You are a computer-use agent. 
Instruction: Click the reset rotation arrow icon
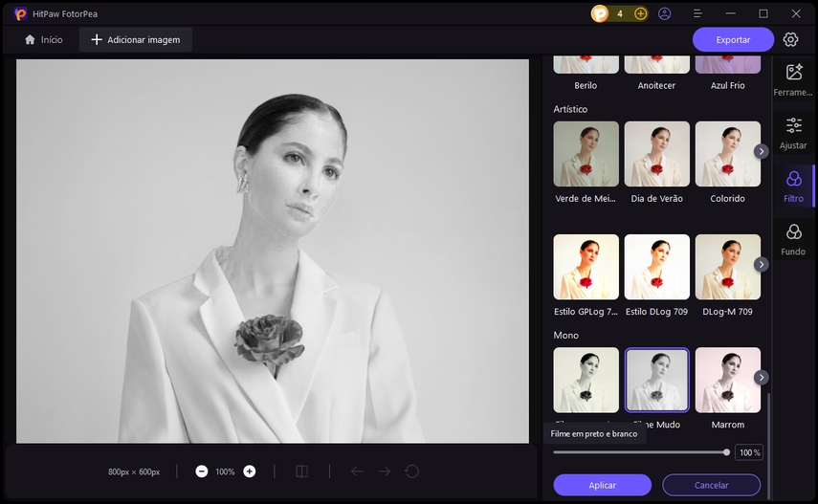pos(412,471)
